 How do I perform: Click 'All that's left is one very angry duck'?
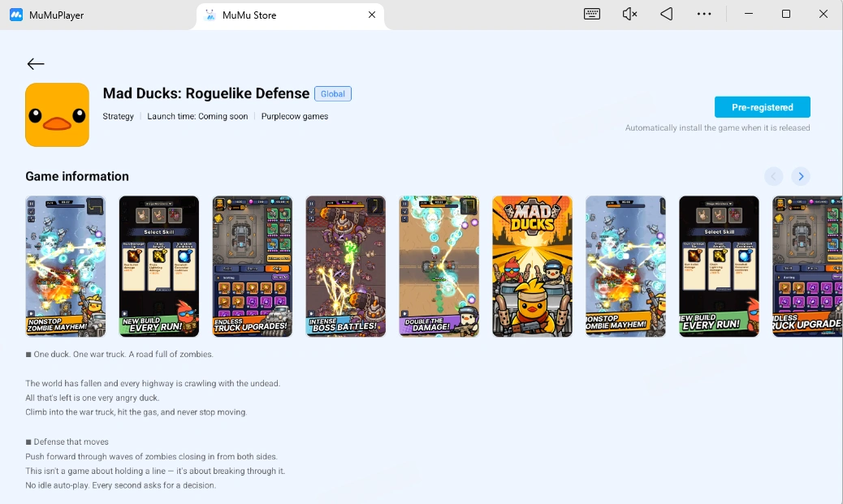(93, 398)
